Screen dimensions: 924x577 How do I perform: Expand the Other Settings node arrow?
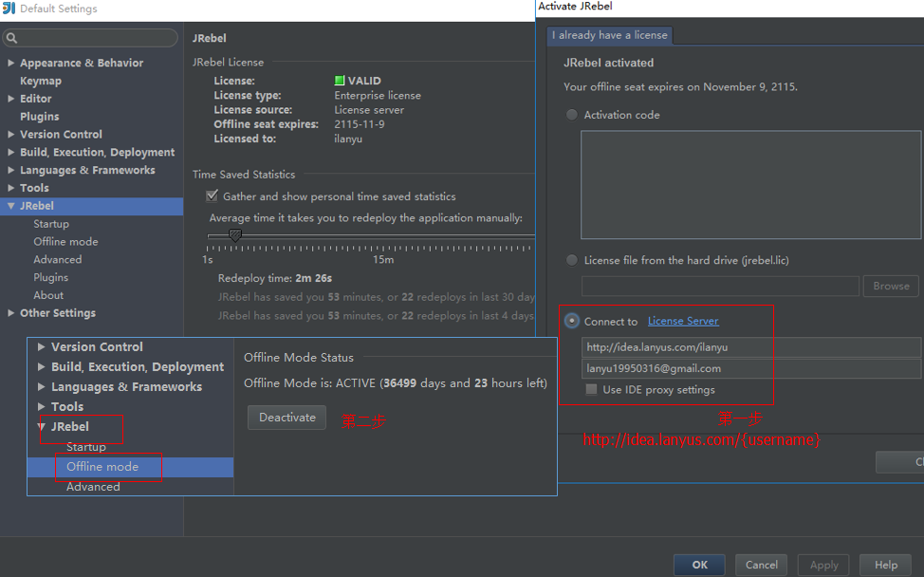pos(10,313)
